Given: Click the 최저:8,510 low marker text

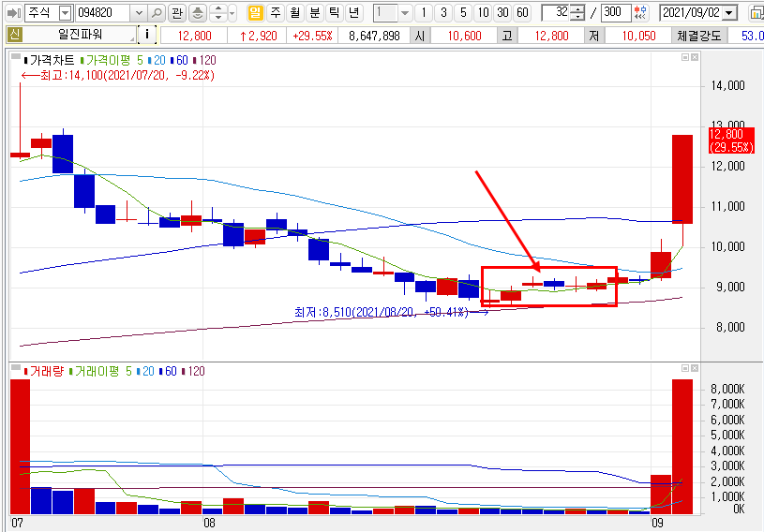Looking at the screenshot, I should tap(381, 312).
